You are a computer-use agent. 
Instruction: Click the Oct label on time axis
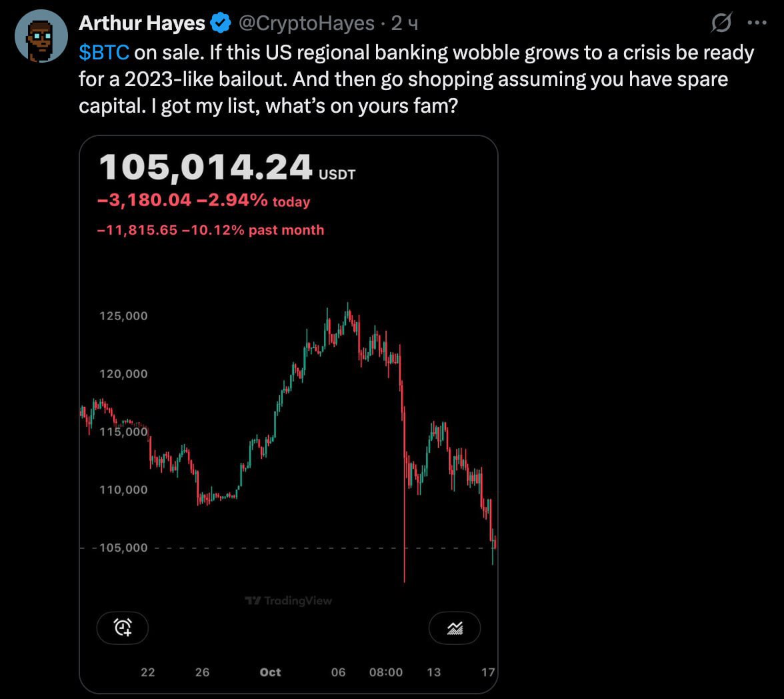(x=270, y=672)
